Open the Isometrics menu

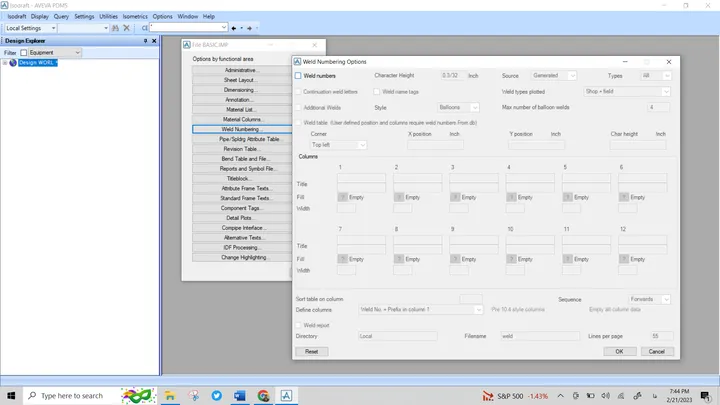click(x=135, y=17)
